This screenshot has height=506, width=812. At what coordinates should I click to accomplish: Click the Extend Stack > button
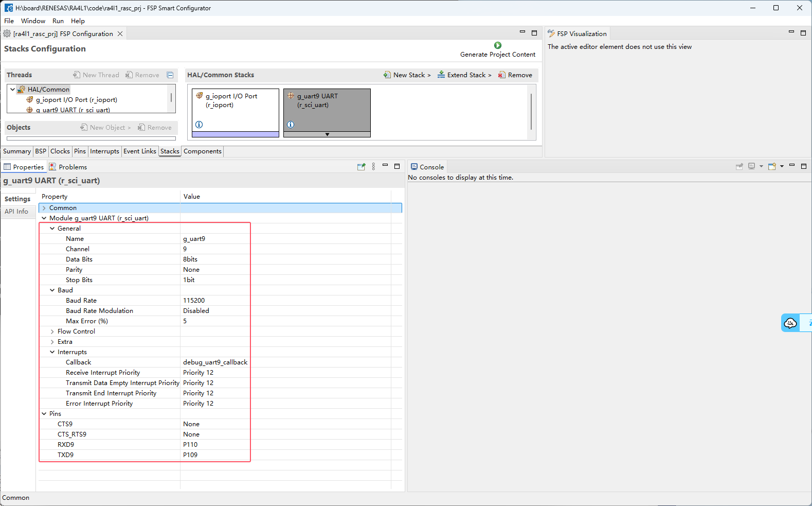464,75
